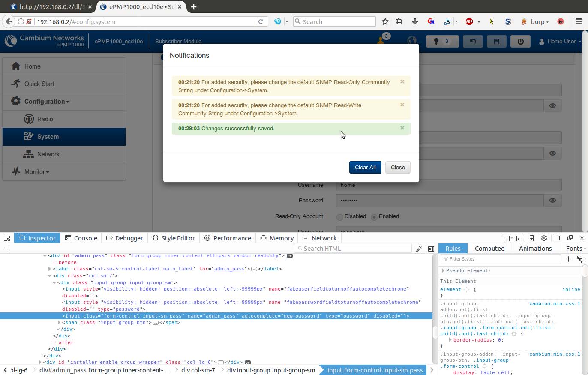Switch to the Console devtools tab
Image resolution: width=588 pixels, height=375 pixels.
(81, 238)
